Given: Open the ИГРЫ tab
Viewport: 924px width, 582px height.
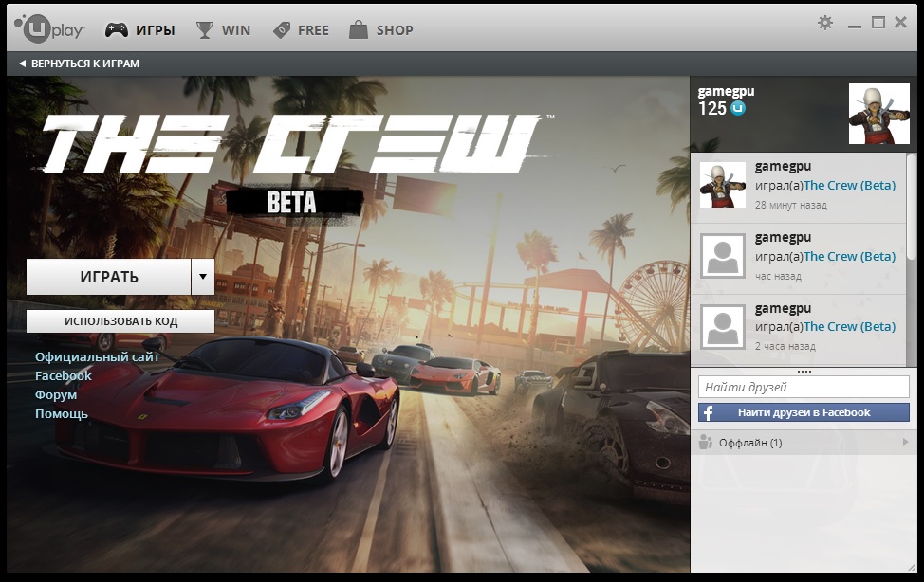Looking at the screenshot, I should coord(140,29).
